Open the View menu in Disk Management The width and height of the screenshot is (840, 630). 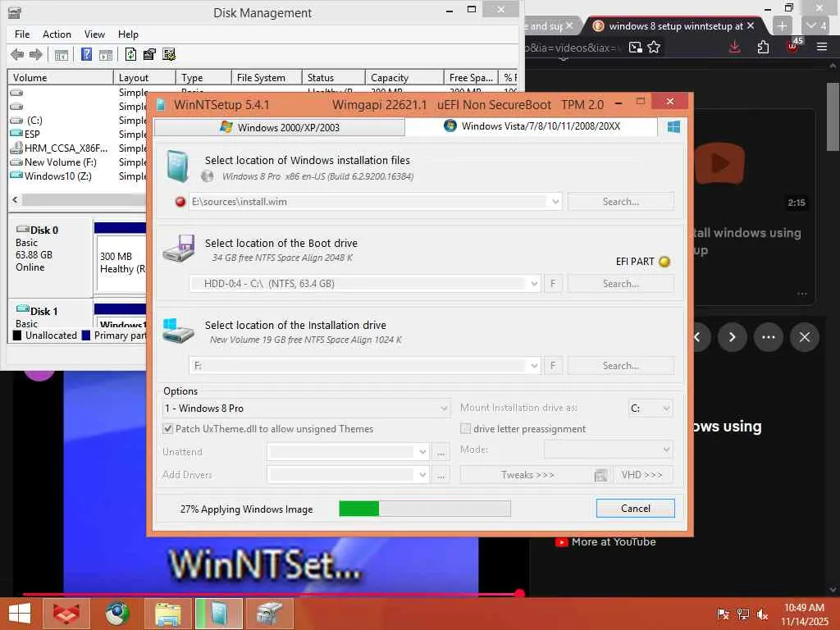click(x=94, y=34)
